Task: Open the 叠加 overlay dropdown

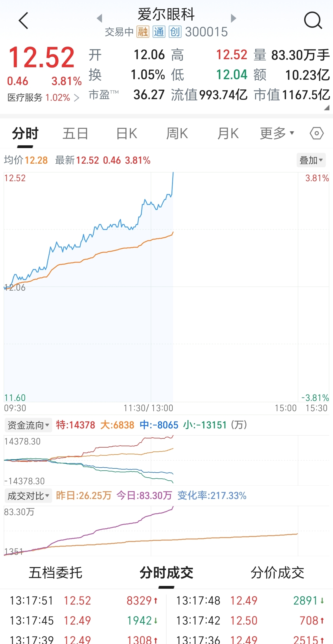Action: tap(311, 160)
